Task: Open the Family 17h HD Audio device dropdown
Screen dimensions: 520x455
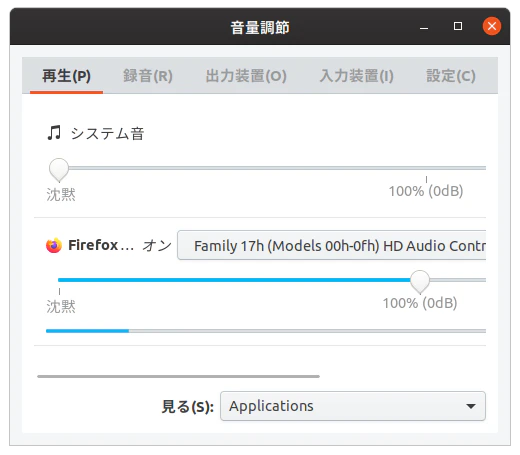Action: (x=332, y=245)
